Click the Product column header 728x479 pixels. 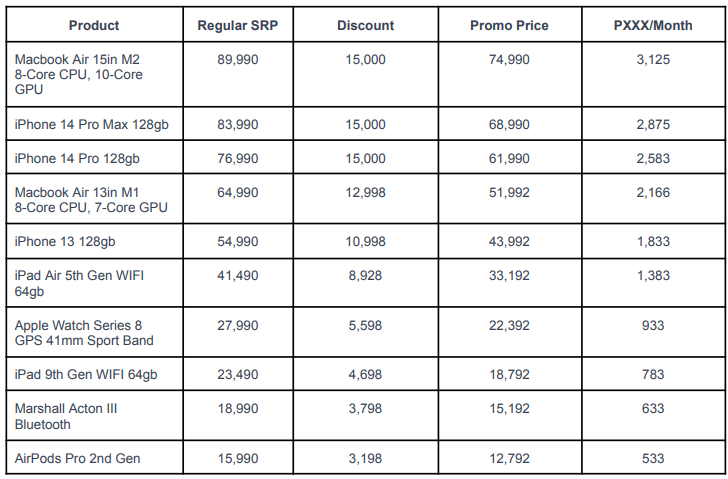tap(94, 25)
